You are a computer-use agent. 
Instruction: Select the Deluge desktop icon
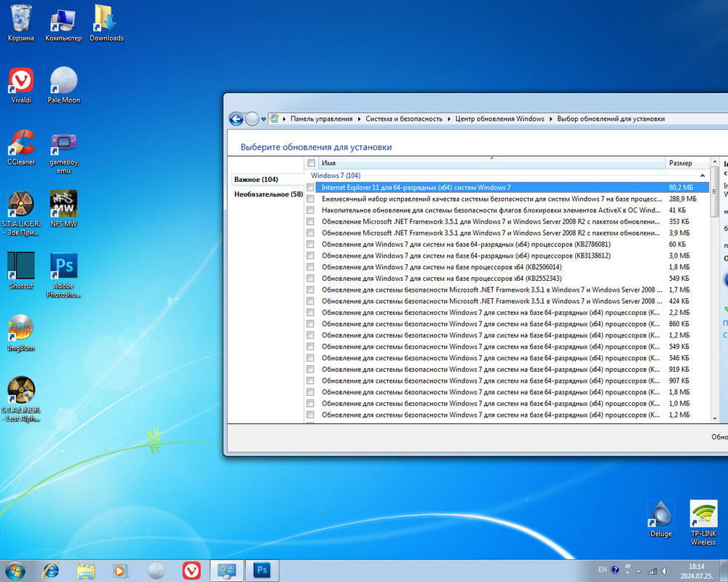click(661, 519)
